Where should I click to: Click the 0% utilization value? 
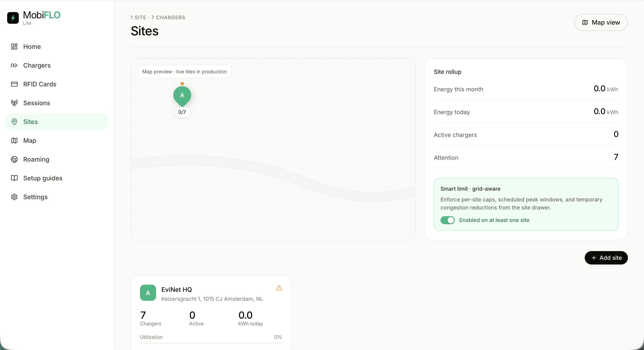(x=278, y=337)
